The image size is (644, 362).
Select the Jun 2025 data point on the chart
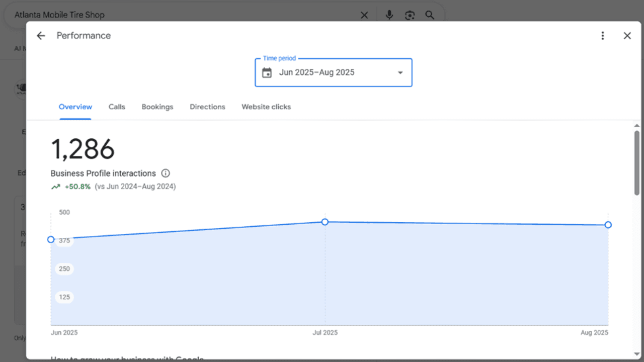[50, 239]
